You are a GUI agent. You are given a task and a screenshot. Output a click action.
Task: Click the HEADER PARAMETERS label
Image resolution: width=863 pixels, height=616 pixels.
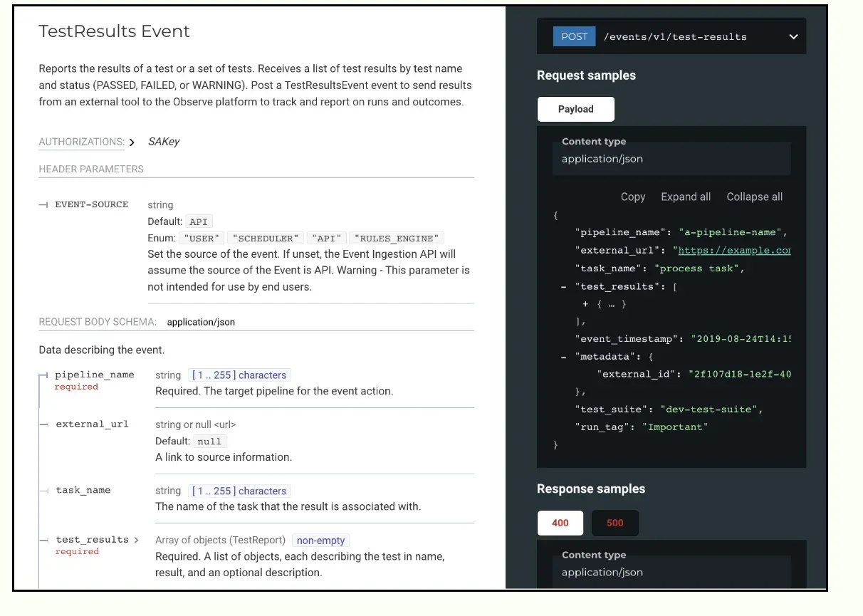pyautogui.click(x=91, y=169)
